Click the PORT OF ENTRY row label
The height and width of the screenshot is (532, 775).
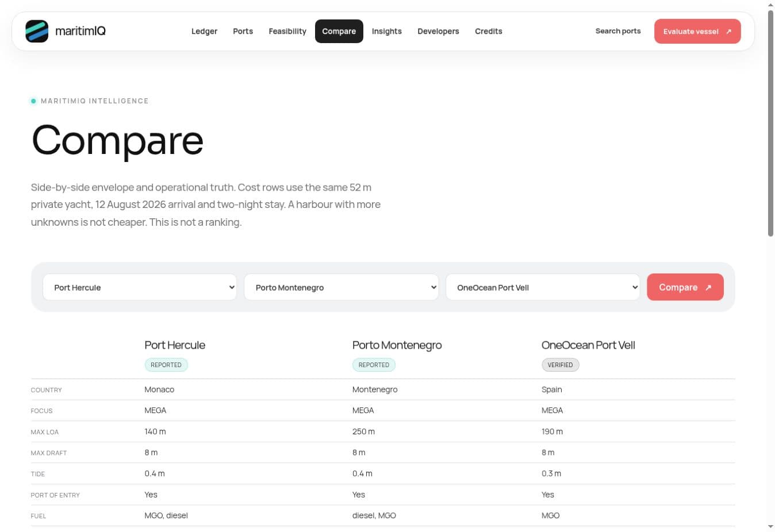[55, 495]
